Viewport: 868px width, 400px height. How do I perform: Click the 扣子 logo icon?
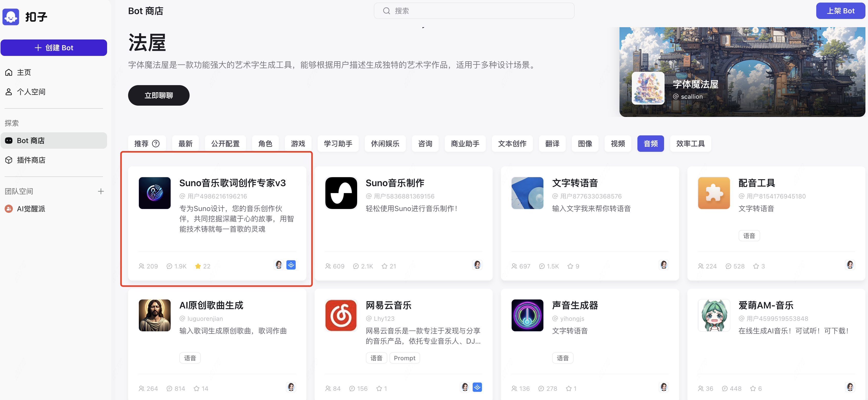[x=11, y=16]
